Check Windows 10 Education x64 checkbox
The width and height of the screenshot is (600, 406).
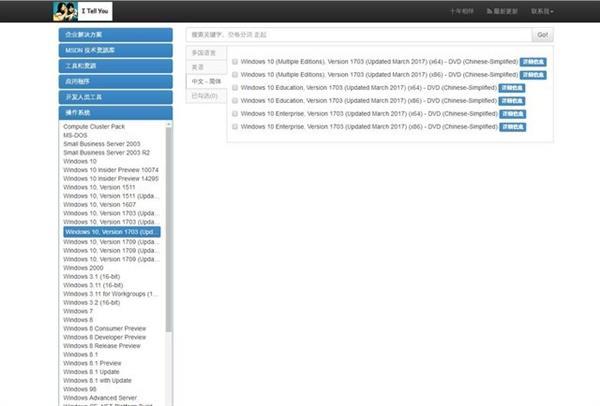point(235,88)
